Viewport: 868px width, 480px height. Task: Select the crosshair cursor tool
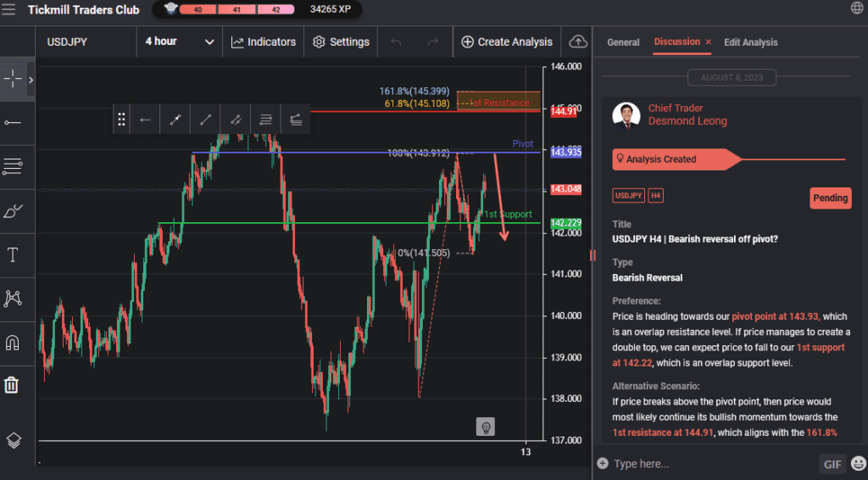click(13, 79)
